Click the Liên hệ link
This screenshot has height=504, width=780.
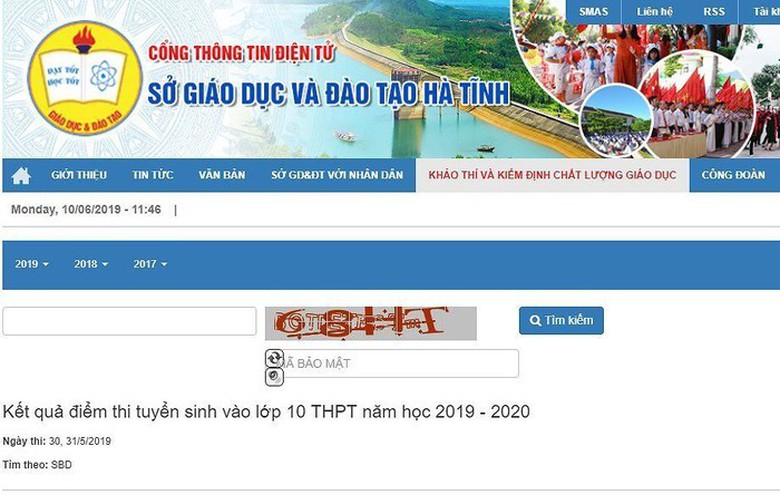point(655,11)
